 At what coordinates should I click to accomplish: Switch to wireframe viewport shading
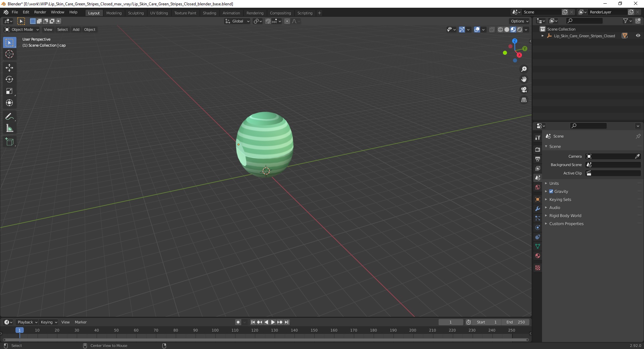[500, 30]
